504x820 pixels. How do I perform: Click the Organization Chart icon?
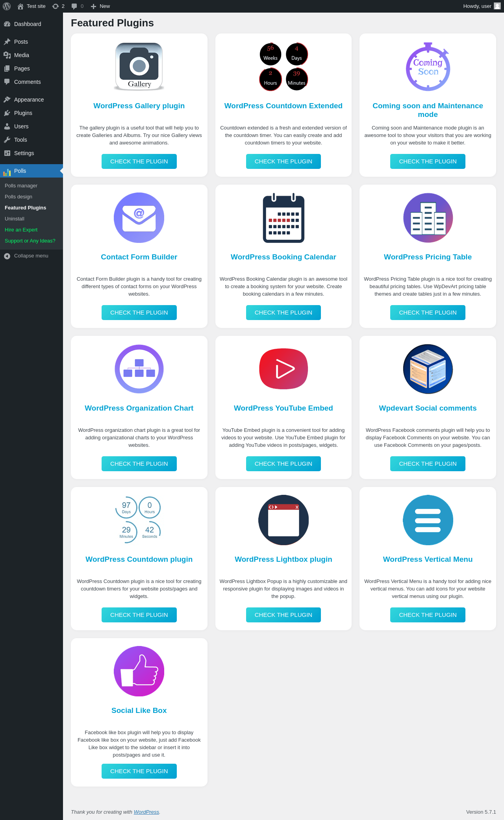coord(139,369)
